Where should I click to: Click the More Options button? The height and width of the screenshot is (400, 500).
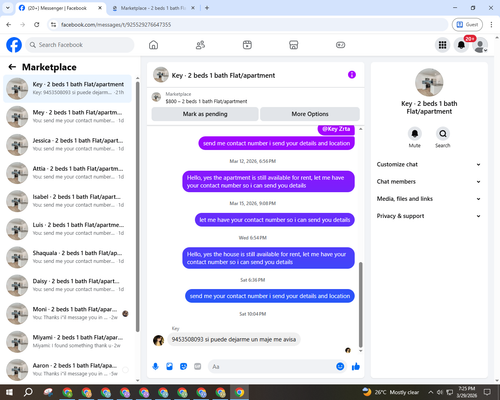pyautogui.click(x=310, y=114)
